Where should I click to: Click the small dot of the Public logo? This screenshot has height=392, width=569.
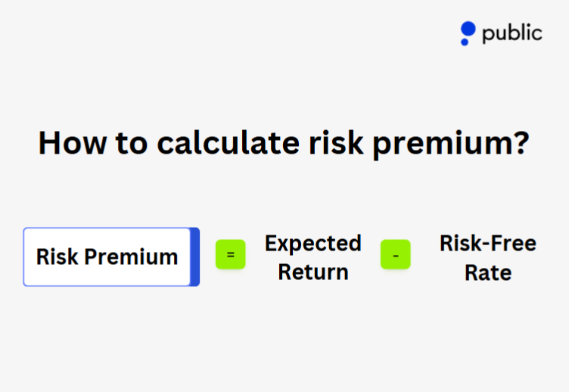[x=464, y=42]
